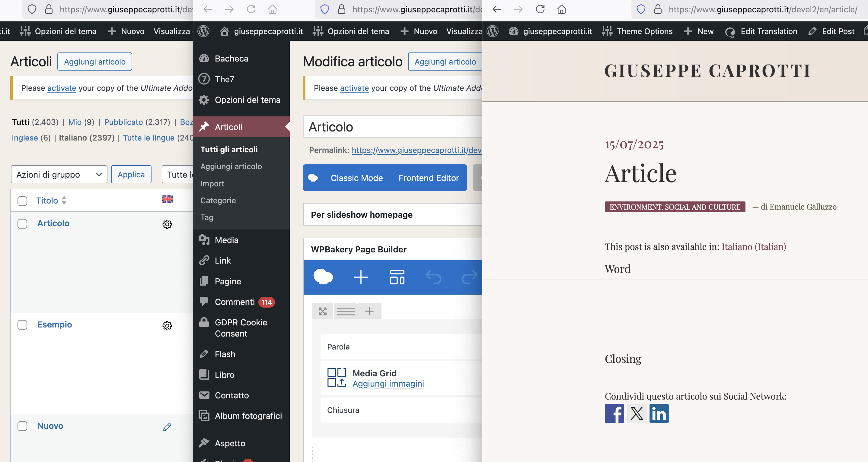Open Frontend Editor

429,178
